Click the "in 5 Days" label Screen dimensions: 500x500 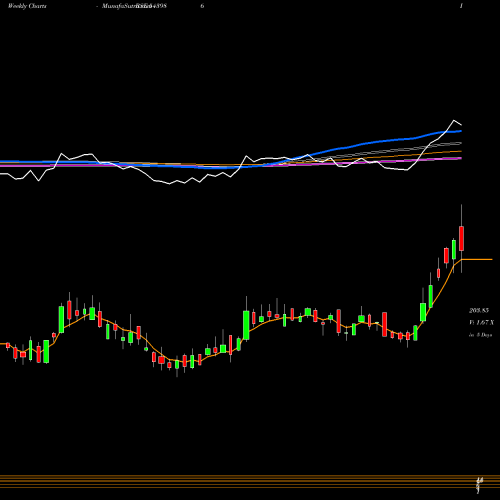[x=480, y=335]
